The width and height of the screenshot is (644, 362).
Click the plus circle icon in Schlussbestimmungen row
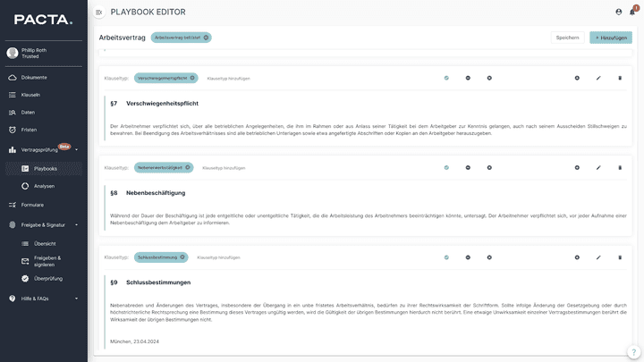click(x=577, y=257)
